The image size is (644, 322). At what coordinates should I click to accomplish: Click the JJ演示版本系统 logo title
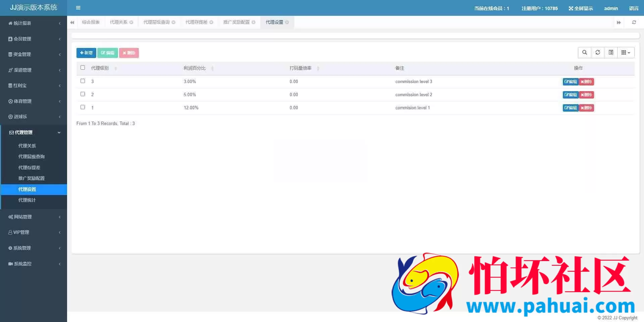(34, 7)
